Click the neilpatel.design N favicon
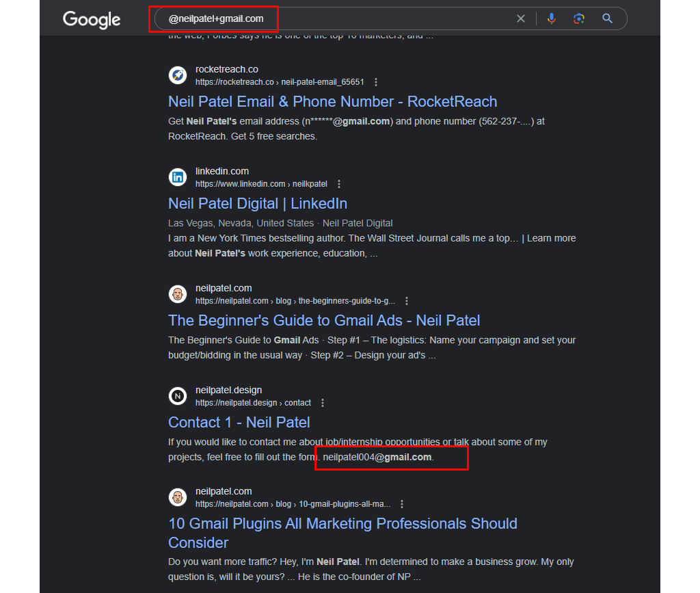The width and height of the screenshot is (700, 593). 178,396
